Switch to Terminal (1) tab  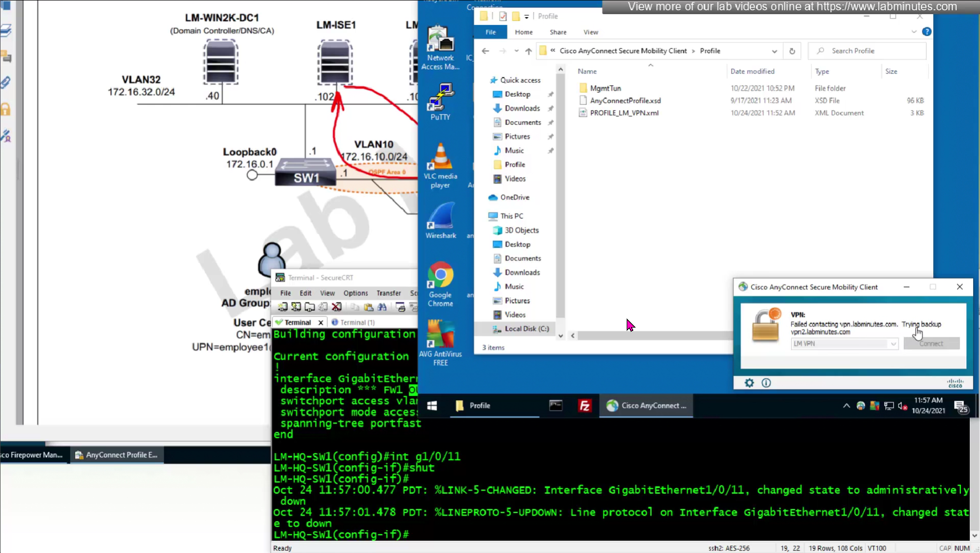click(357, 322)
